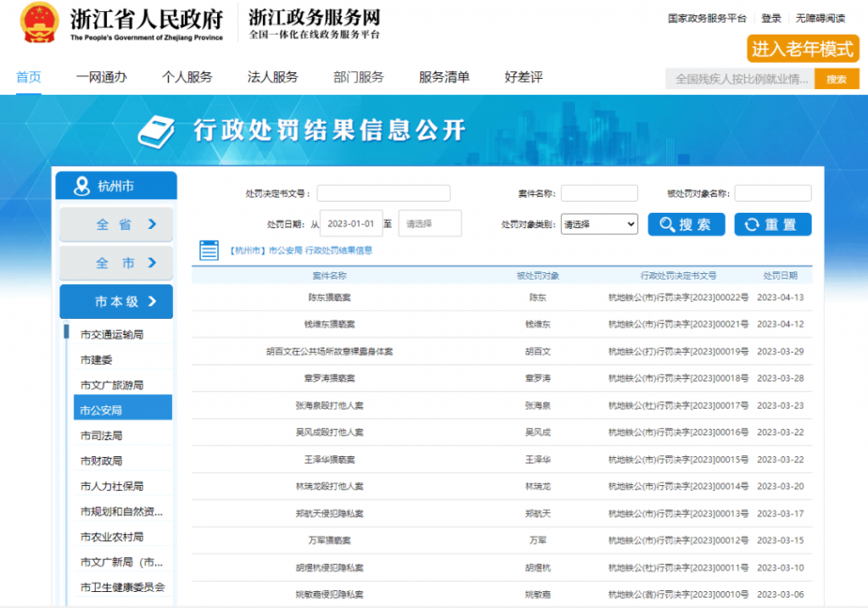Click the location pin icon beside 杭州市
The image size is (868, 608).
tap(81, 186)
